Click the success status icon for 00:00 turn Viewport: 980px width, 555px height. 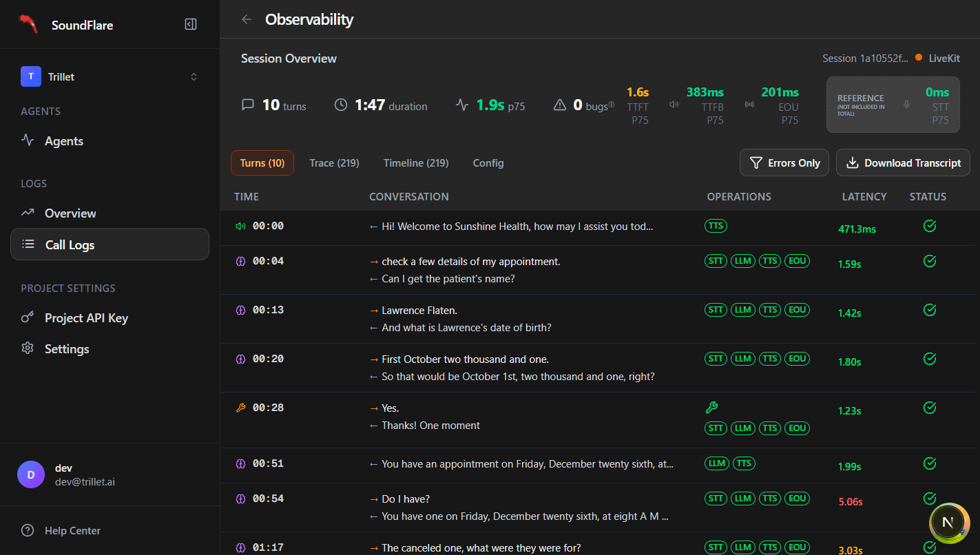[x=930, y=226]
